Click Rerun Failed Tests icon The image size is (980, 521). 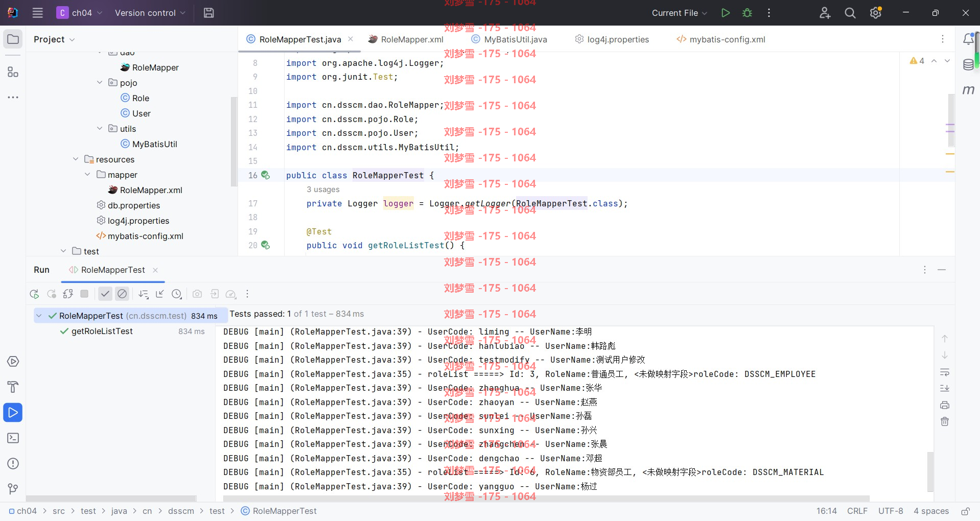click(52, 294)
